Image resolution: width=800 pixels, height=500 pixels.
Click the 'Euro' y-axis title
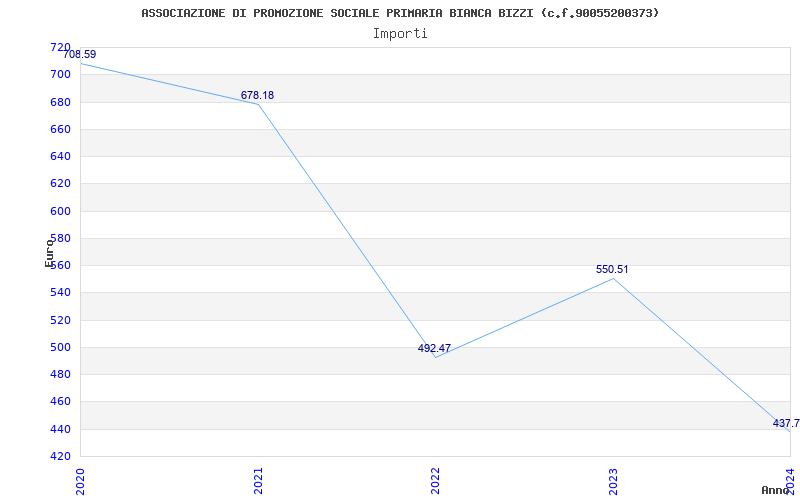point(49,253)
